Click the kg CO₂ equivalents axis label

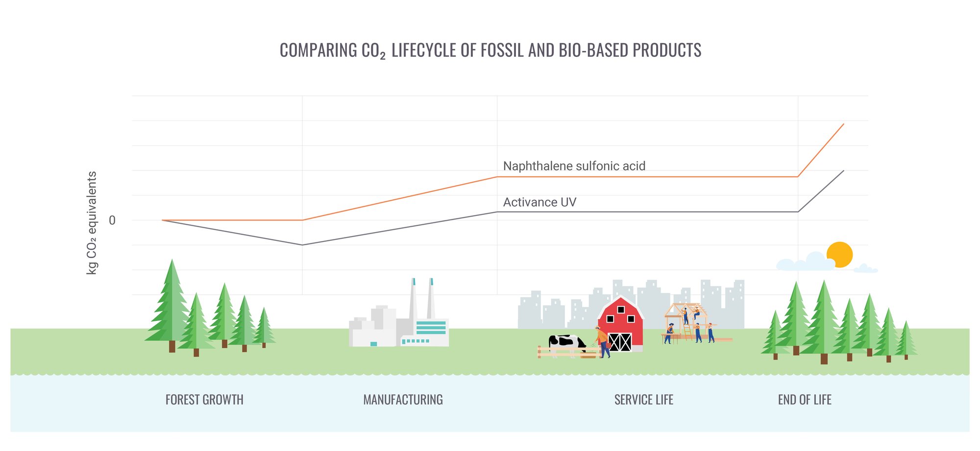pyautogui.click(x=92, y=223)
